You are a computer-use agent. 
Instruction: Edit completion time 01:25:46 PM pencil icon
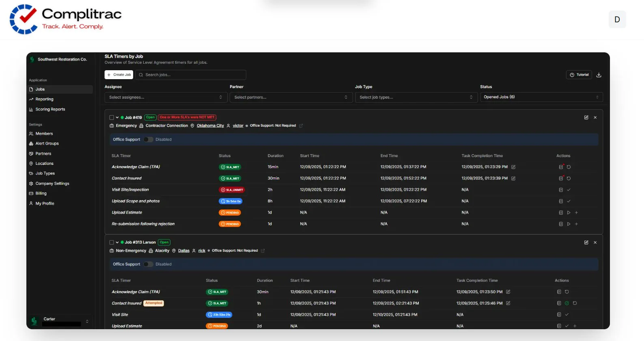pos(508,303)
